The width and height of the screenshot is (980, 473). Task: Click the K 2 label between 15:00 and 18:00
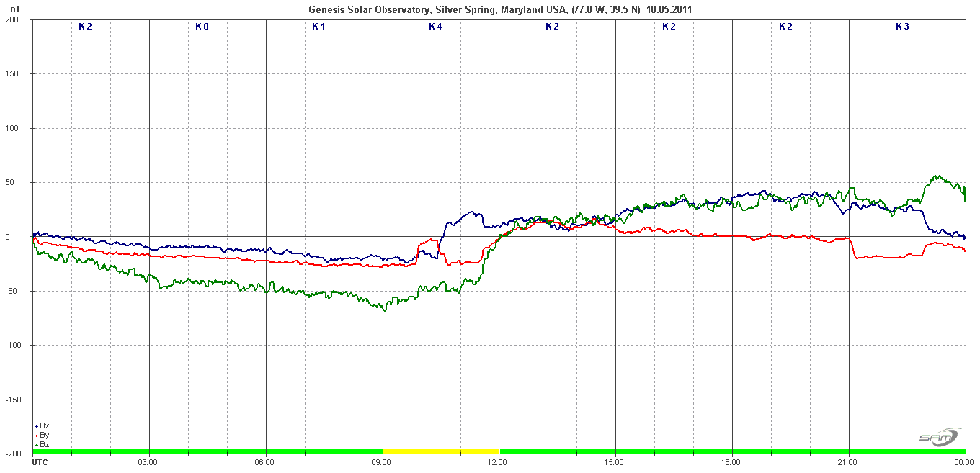(669, 27)
